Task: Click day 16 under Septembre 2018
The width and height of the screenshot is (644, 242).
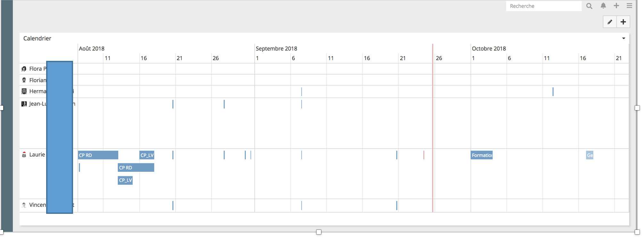Action: 367,58
